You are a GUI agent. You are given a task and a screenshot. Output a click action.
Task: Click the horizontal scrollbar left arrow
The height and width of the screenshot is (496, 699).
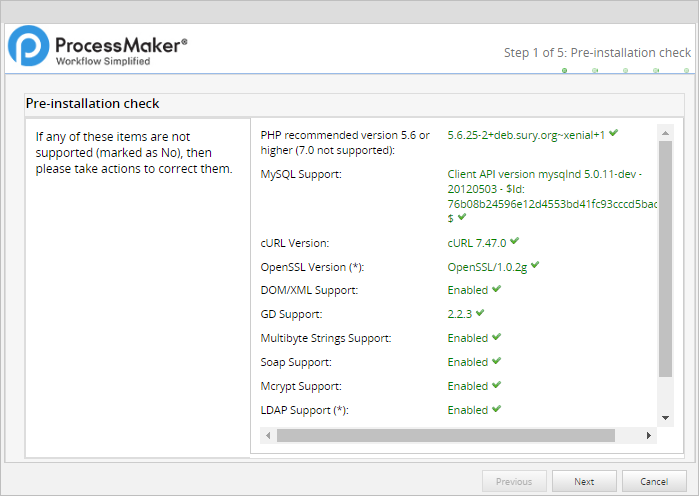coord(267,436)
